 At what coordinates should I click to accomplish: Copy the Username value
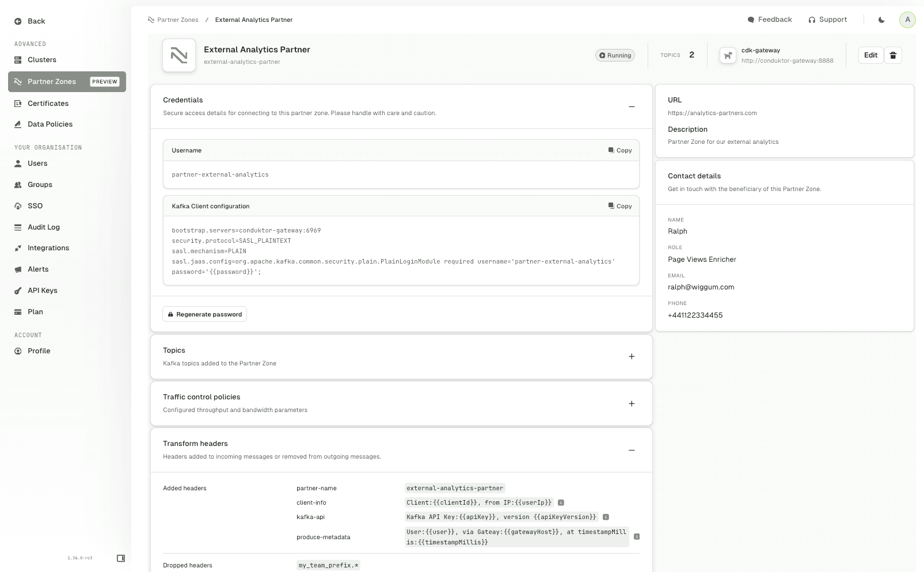pyautogui.click(x=620, y=150)
